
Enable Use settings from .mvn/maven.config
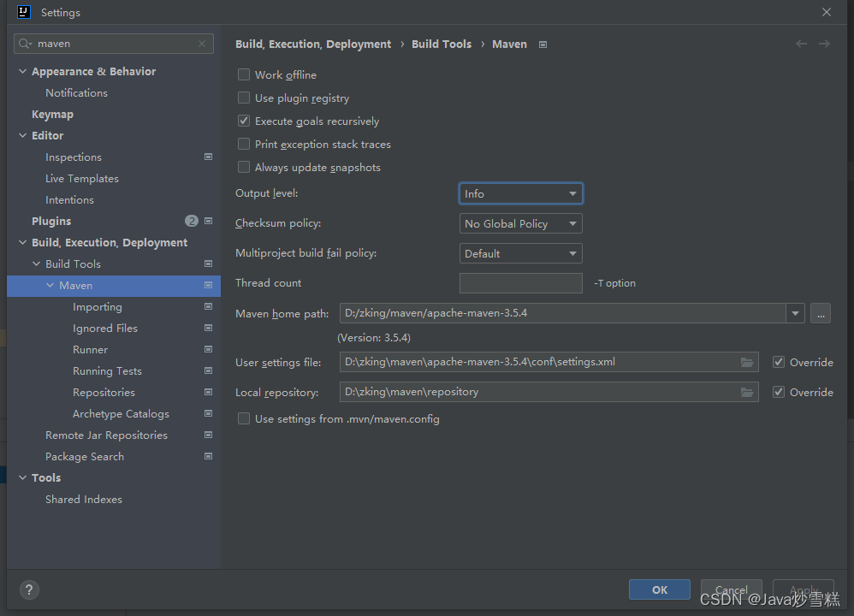(244, 419)
